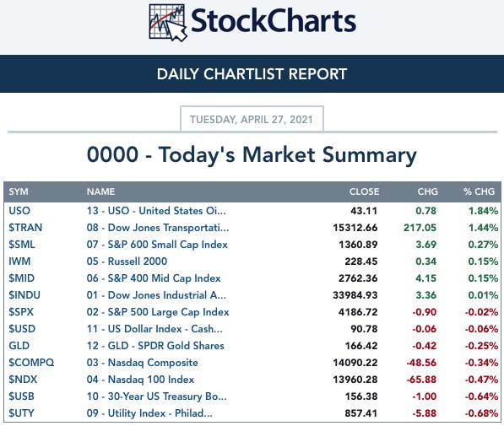Click the % CHG column header
The height and width of the screenshot is (426, 504).
point(479,191)
